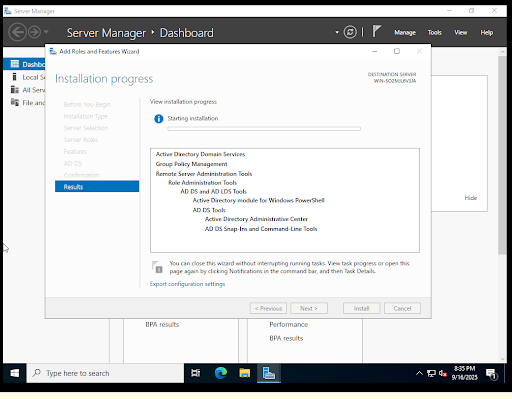Select Active Directory module for Windows PowerShell
Viewport: 512px width, 399px height.
point(258,200)
